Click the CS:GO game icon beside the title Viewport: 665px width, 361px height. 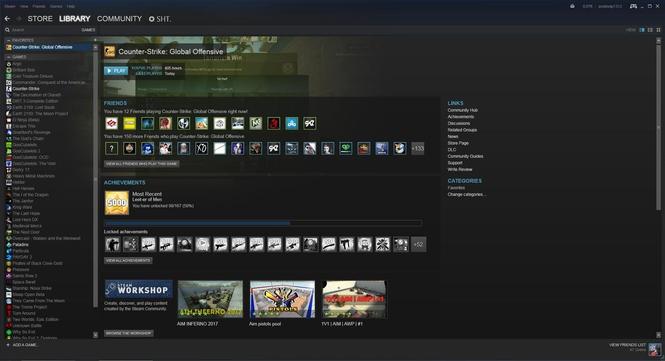(109, 51)
